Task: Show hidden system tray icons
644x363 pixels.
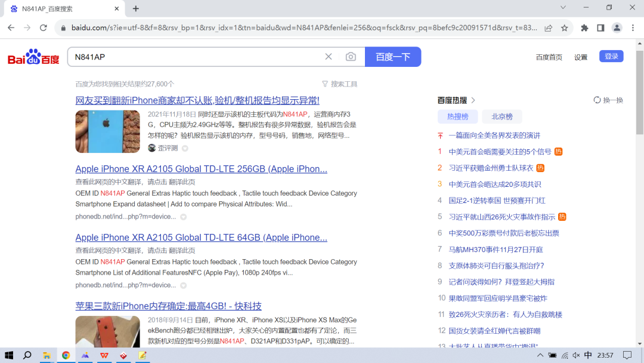Action: tap(540, 355)
